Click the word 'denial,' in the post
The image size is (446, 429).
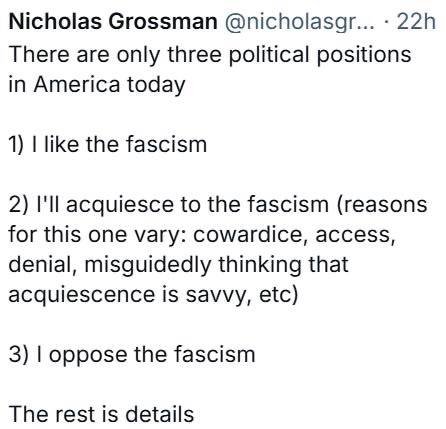43,265
